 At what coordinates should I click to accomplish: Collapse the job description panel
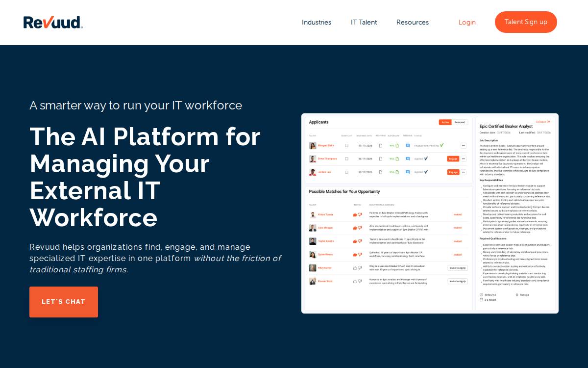(543, 122)
